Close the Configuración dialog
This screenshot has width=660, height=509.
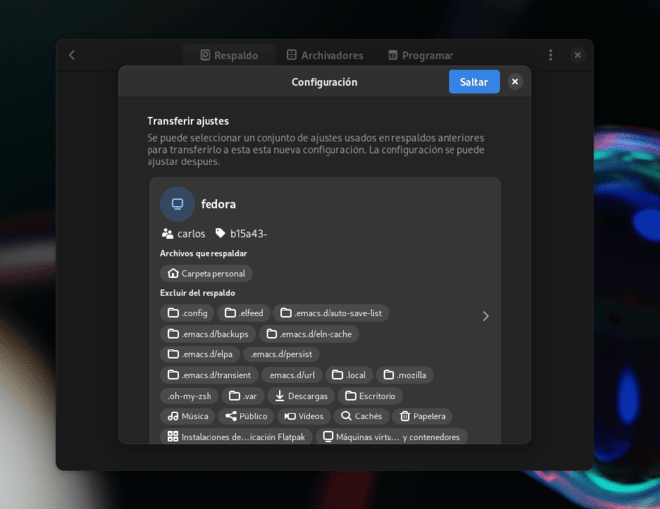click(x=515, y=82)
